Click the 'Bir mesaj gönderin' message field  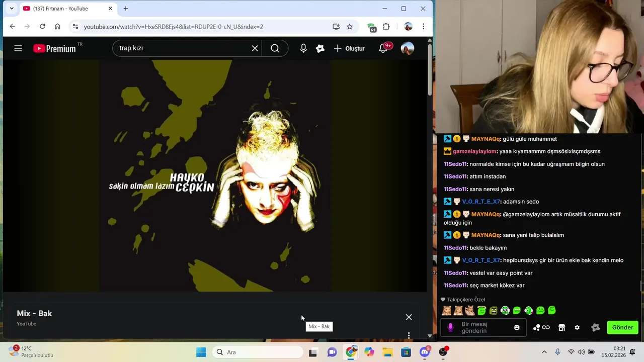pyautogui.click(x=483, y=327)
